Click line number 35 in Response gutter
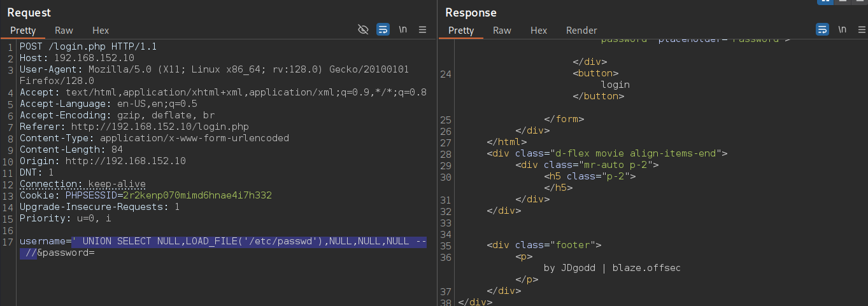Viewport: 868px width, 306px height. click(x=446, y=245)
